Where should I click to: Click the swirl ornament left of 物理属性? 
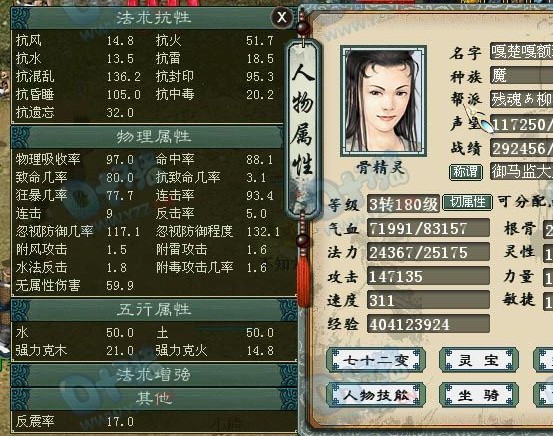(x=20, y=137)
